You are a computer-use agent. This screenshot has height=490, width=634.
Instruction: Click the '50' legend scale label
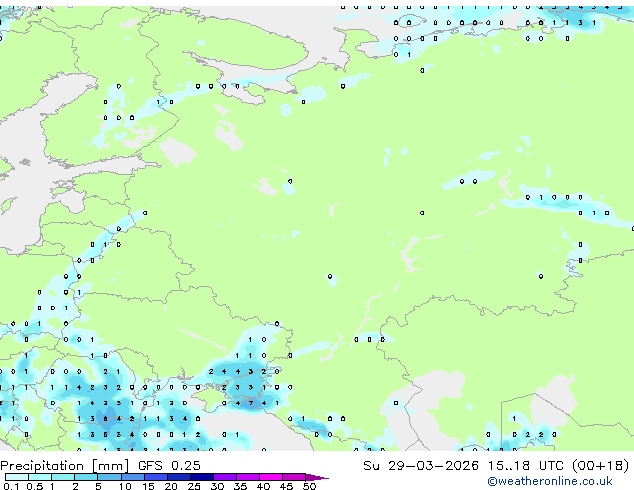point(309,486)
